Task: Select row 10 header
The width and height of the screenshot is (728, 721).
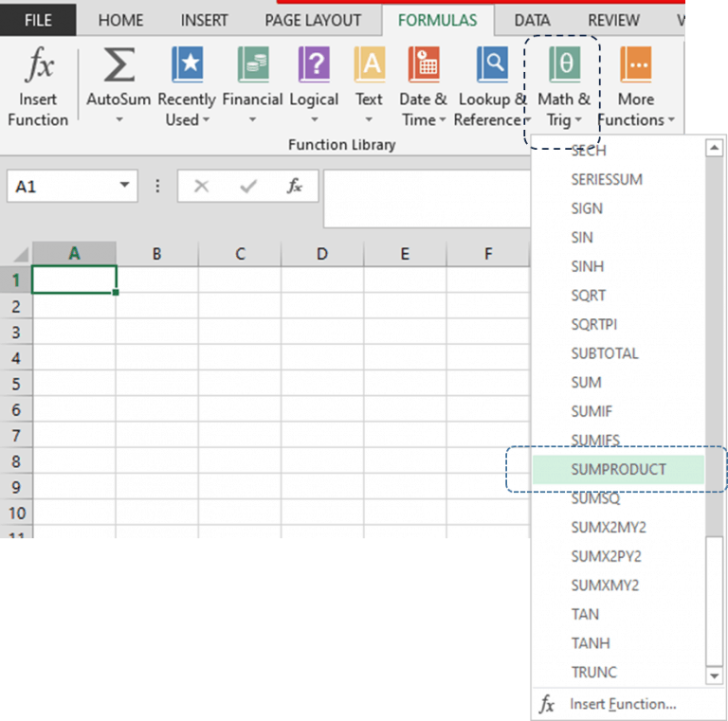Action: [x=16, y=514]
